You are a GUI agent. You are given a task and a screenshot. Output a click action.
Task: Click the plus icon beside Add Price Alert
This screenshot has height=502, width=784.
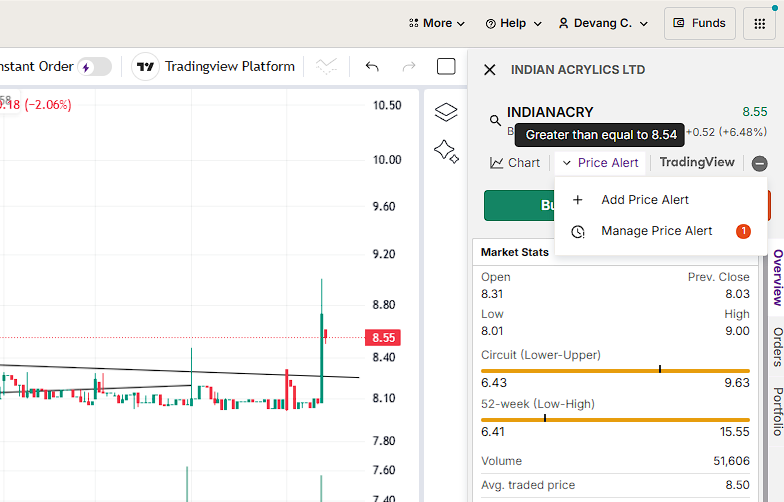[578, 200]
